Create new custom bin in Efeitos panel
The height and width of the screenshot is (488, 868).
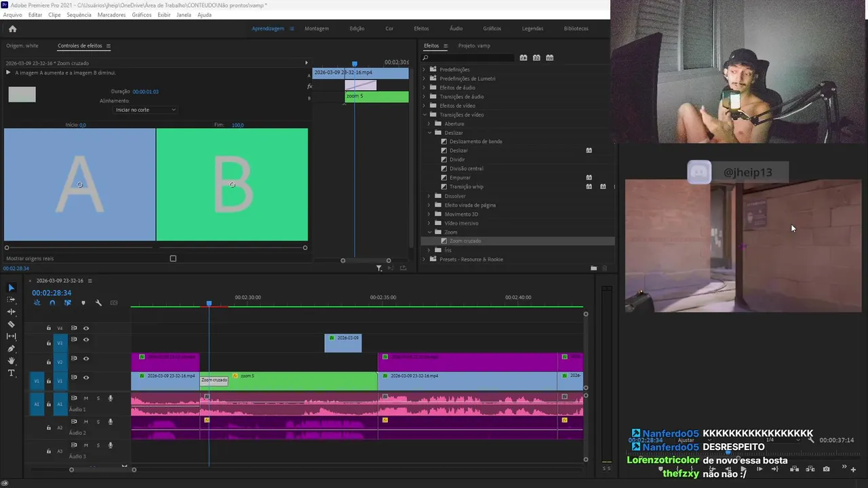593,268
